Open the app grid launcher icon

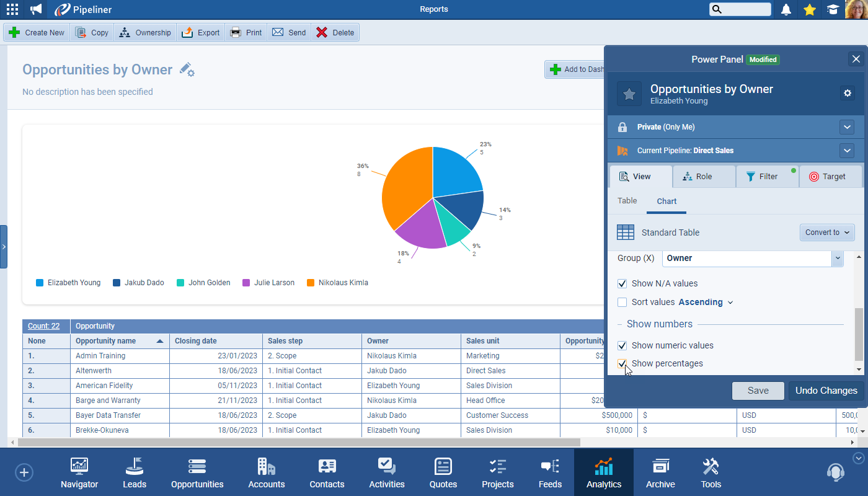[12, 9]
